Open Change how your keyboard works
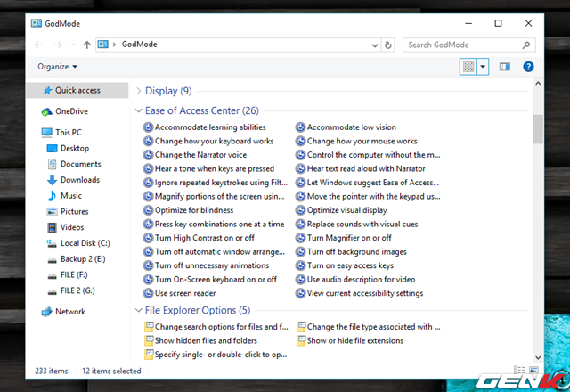Image resolution: width=570 pixels, height=392 pixels. pyautogui.click(x=208, y=141)
